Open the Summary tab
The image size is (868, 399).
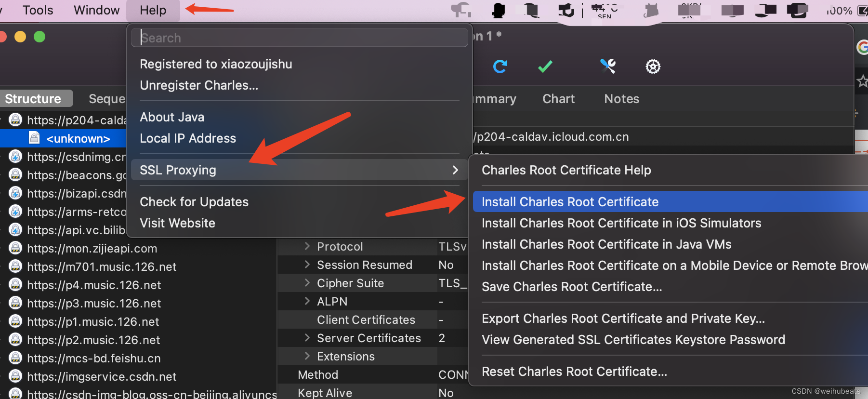(x=495, y=99)
